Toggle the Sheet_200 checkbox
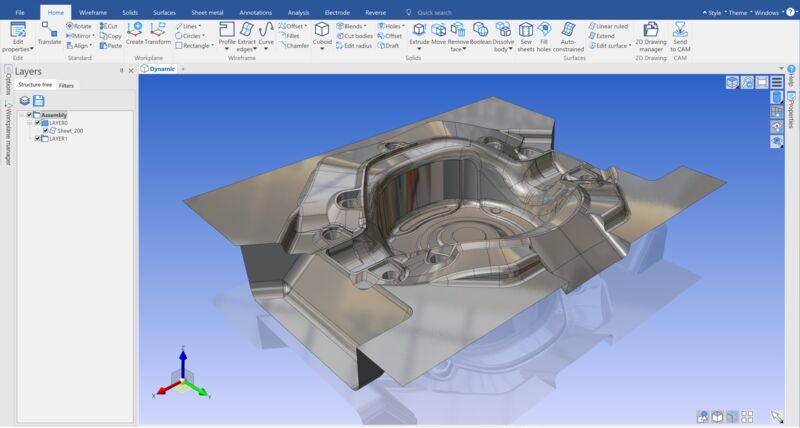The image size is (800, 428). (x=45, y=131)
